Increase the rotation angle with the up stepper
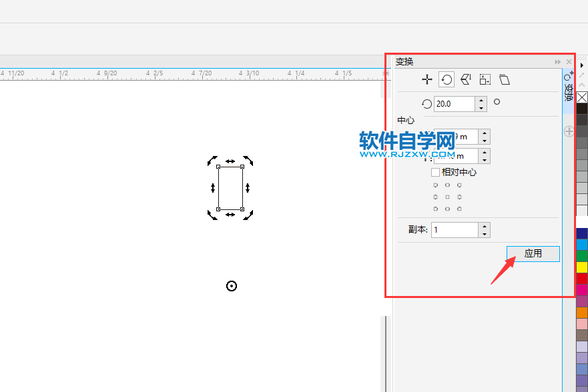This screenshot has width=588, height=392. tap(481, 101)
